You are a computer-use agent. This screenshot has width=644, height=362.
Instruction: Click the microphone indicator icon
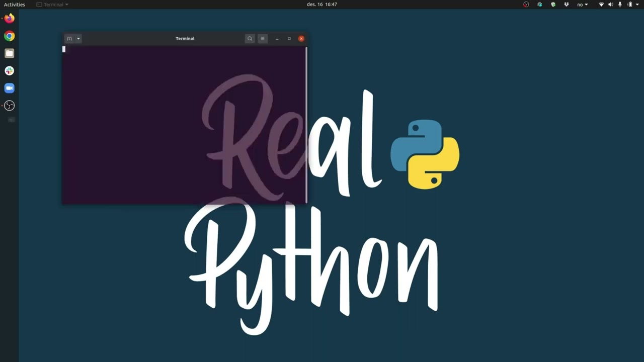coord(620,5)
